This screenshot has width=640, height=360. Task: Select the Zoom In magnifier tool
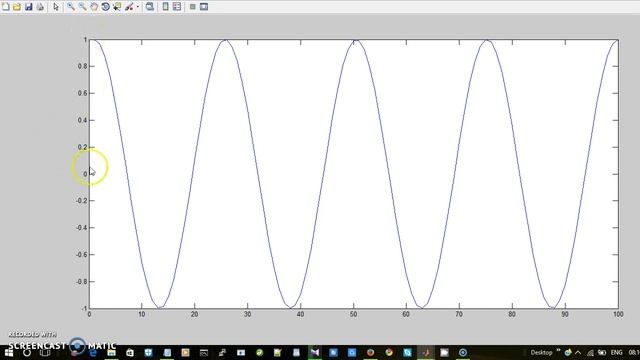pyautogui.click(x=71, y=7)
